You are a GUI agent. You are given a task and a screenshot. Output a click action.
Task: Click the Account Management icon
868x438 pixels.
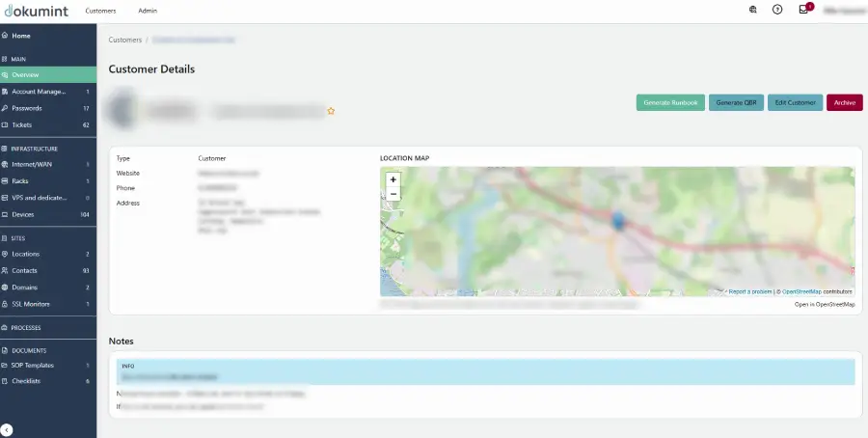click(x=5, y=92)
